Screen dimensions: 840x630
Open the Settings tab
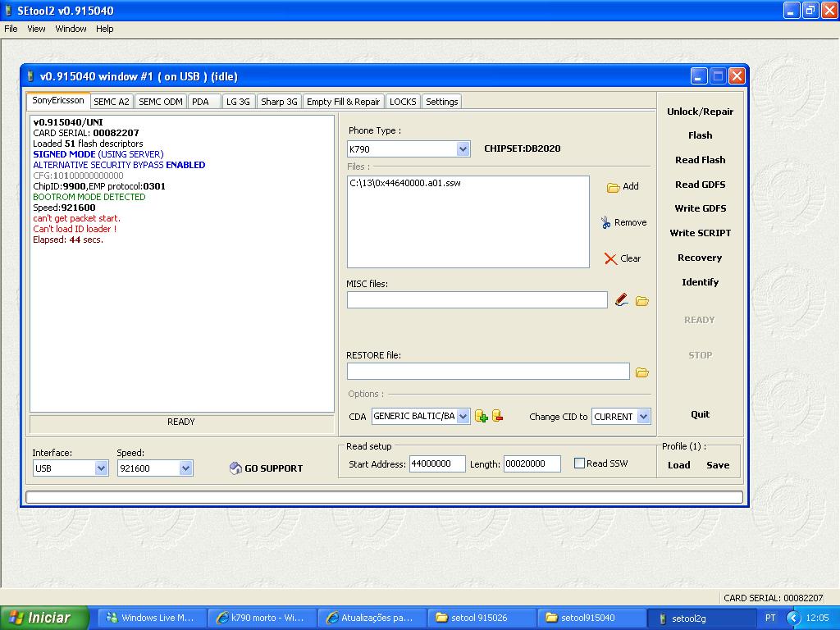(442, 102)
